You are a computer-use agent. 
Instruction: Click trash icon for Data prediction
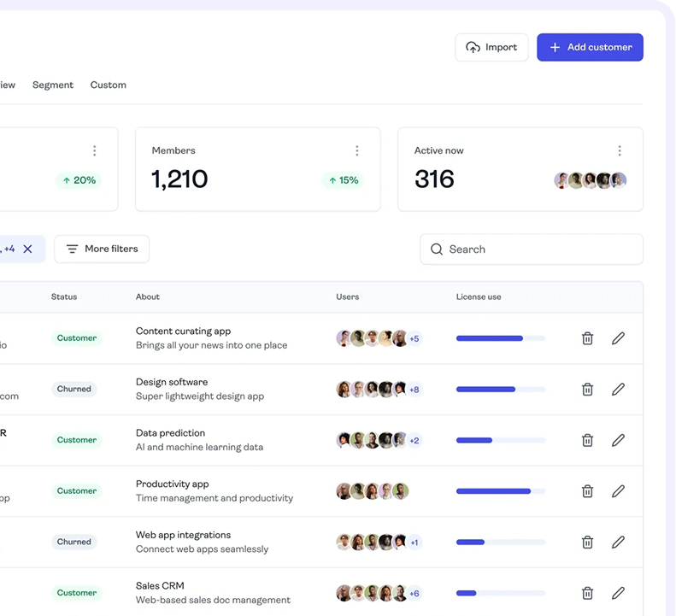(x=587, y=440)
